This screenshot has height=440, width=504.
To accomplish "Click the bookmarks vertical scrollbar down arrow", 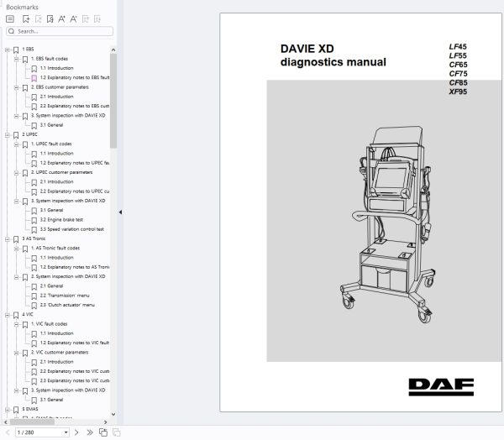I will click(x=113, y=414).
